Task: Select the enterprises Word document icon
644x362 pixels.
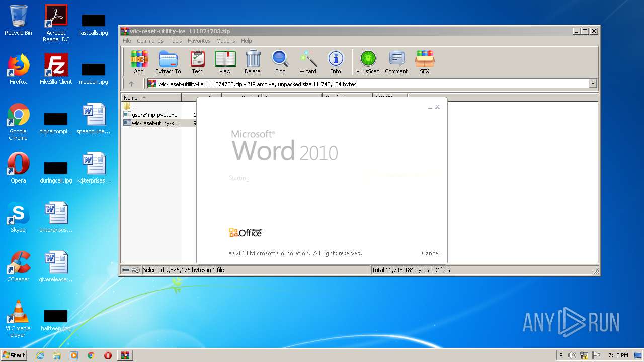Action: [56, 217]
